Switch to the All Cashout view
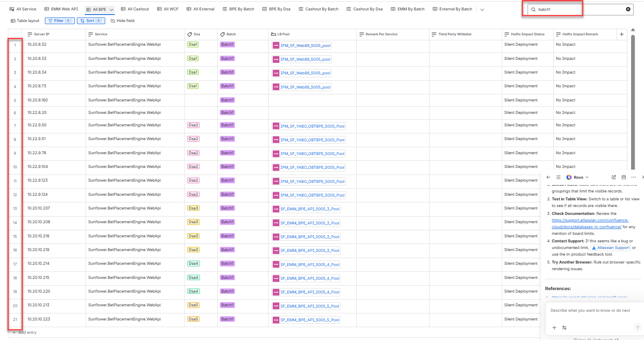The height and width of the screenshot is (340, 644). tap(135, 9)
